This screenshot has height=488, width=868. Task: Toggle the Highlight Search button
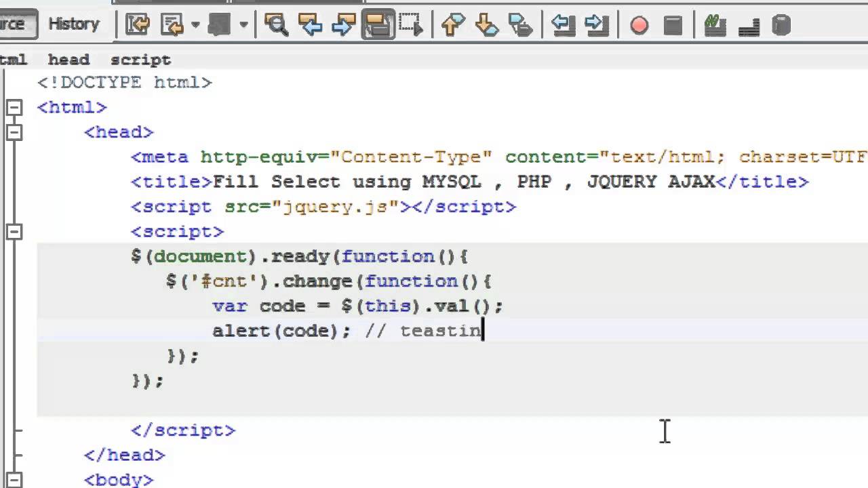tap(378, 25)
